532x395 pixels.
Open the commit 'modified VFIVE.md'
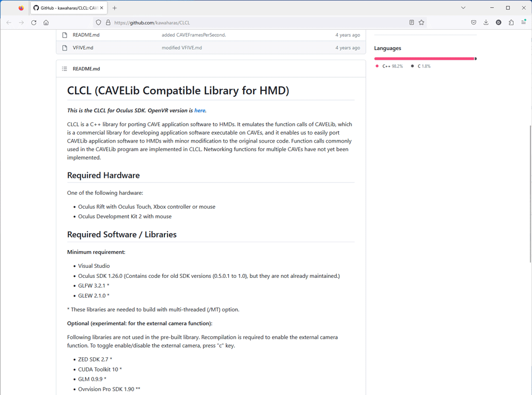pyautogui.click(x=182, y=48)
